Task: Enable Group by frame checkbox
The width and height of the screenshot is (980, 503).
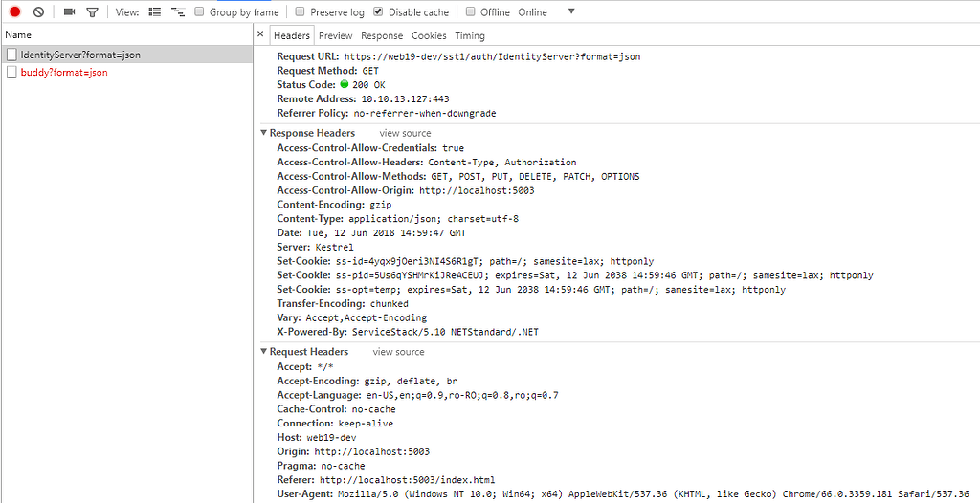Action: (199, 12)
